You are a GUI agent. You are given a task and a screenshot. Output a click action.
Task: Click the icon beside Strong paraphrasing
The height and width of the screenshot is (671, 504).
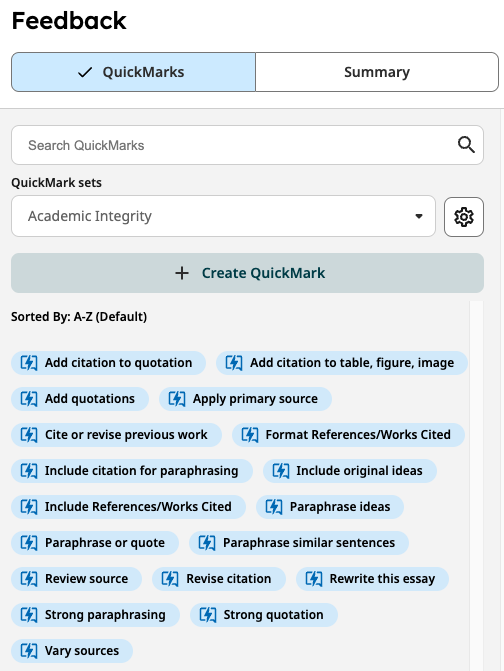point(29,615)
